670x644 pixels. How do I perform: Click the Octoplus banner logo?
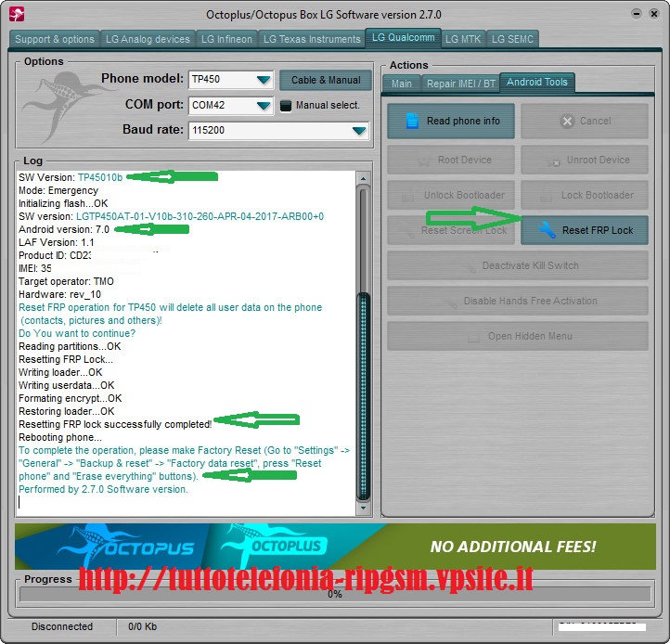[274, 545]
